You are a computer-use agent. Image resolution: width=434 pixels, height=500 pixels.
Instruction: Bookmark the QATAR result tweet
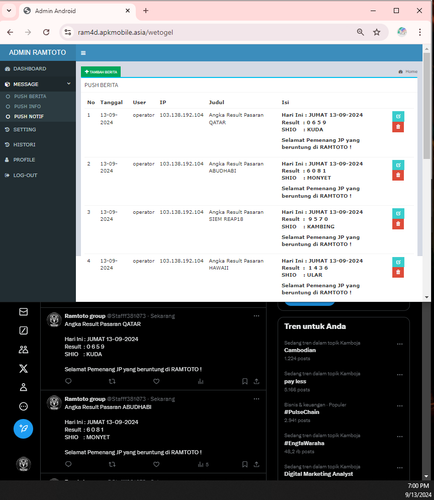click(x=245, y=381)
